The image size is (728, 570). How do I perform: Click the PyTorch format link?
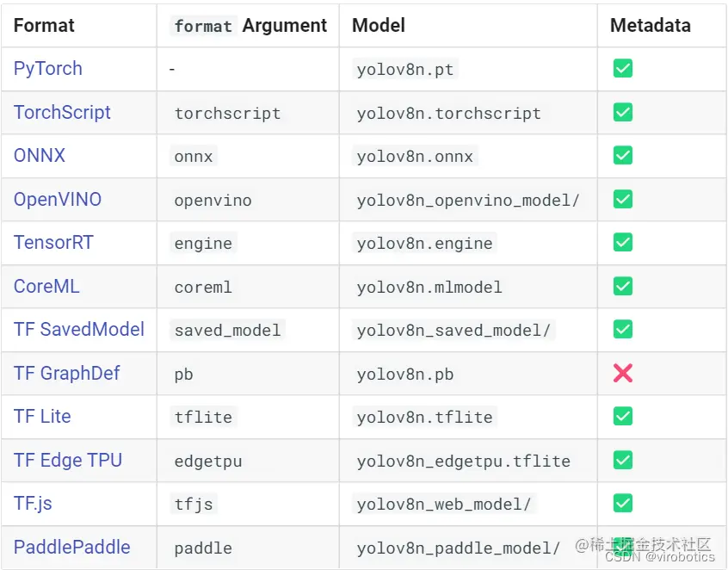click(48, 69)
